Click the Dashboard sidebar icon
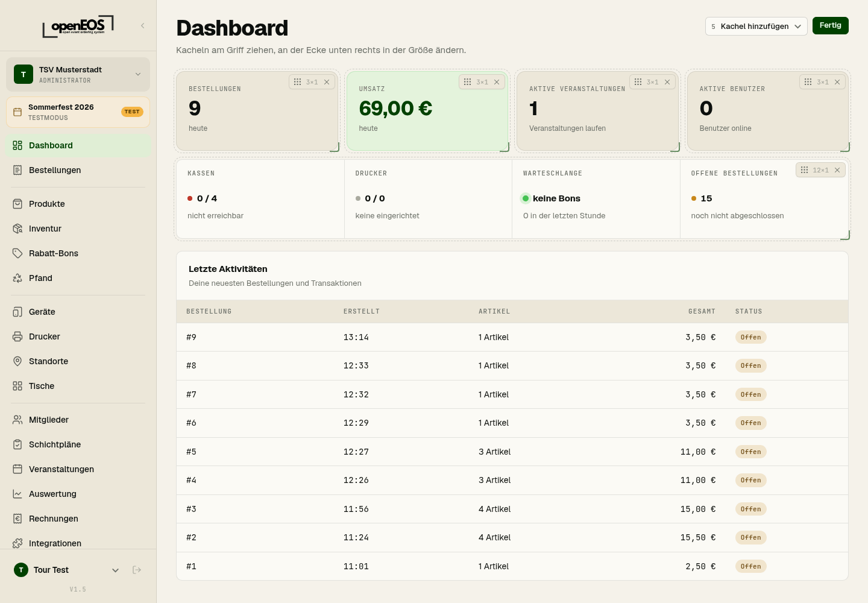868x603 pixels. 17,145
